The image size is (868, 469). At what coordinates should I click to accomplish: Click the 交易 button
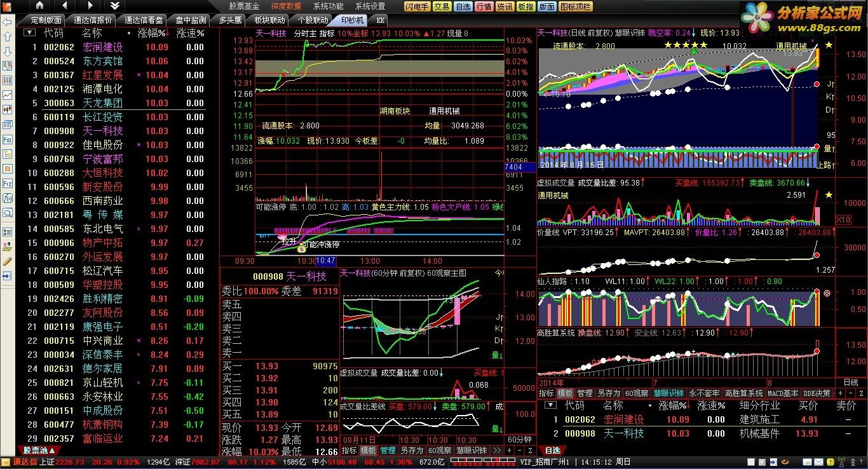[442, 6]
